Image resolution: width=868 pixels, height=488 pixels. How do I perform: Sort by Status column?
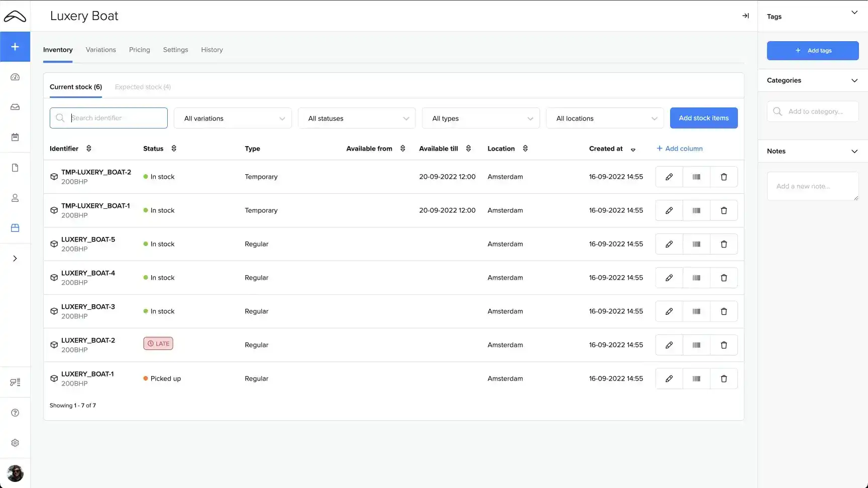pyautogui.click(x=174, y=149)
